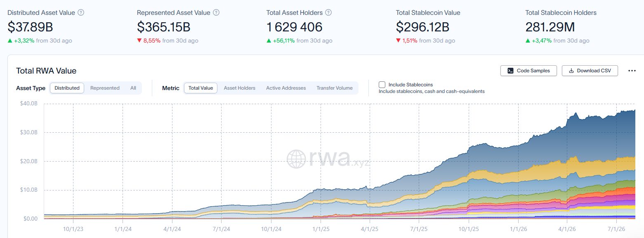
Task: Click the Distributed Asset Value help icon
Action: (81, 12)
